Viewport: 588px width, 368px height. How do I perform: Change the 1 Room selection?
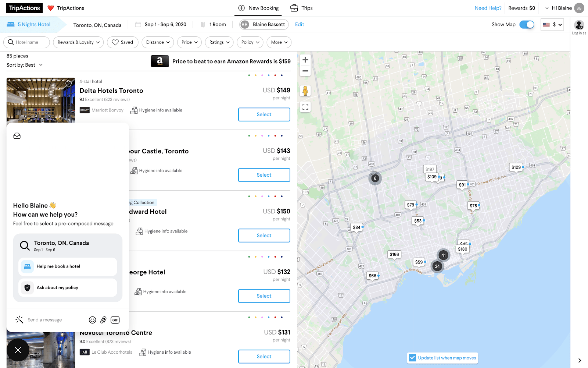218,25
